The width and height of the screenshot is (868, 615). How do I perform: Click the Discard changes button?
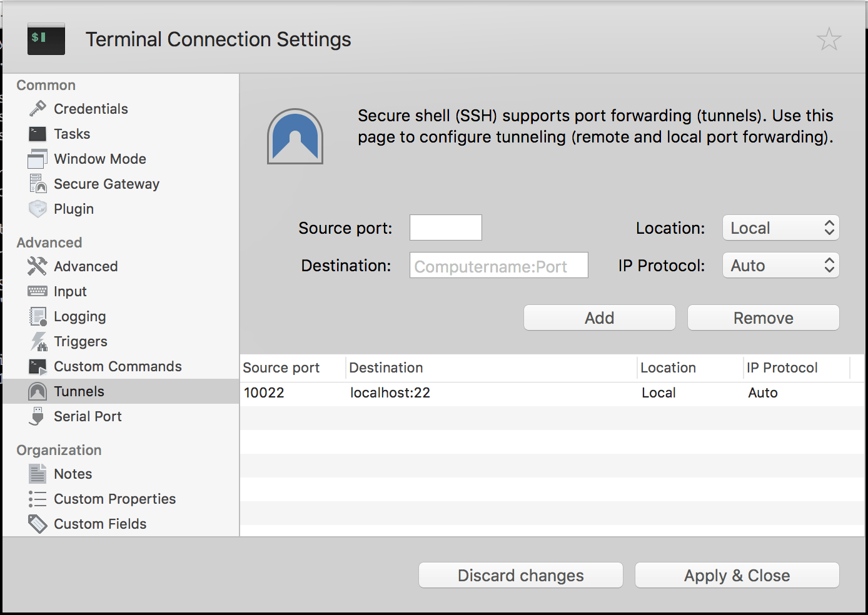520,575
